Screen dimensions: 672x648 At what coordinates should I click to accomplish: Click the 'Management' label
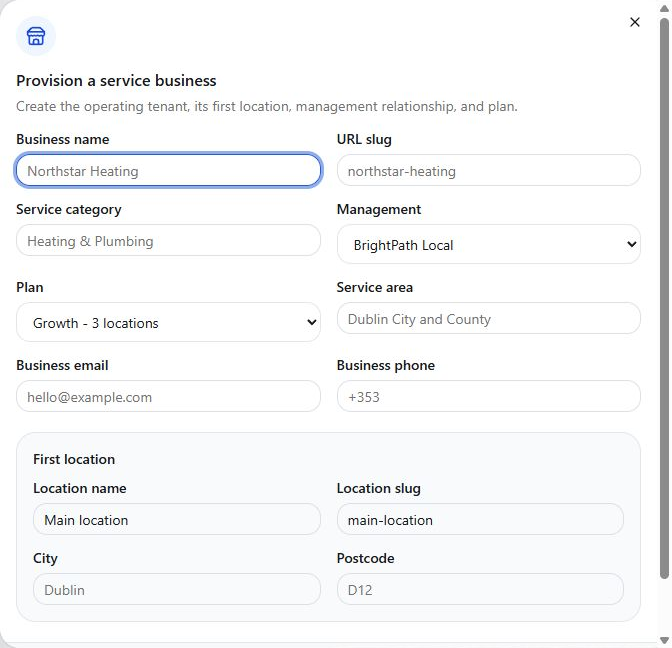coord(379,209)
